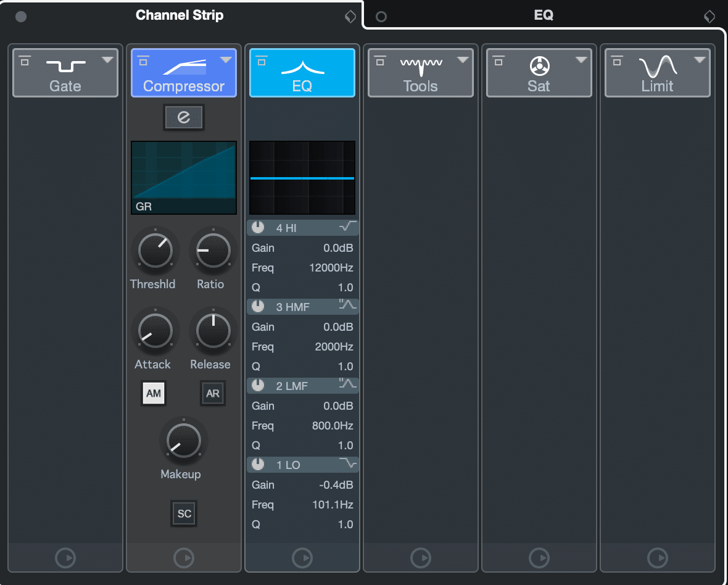Click the Attack knob
This screenshot has height=585, width=728.
pos(155,331)
